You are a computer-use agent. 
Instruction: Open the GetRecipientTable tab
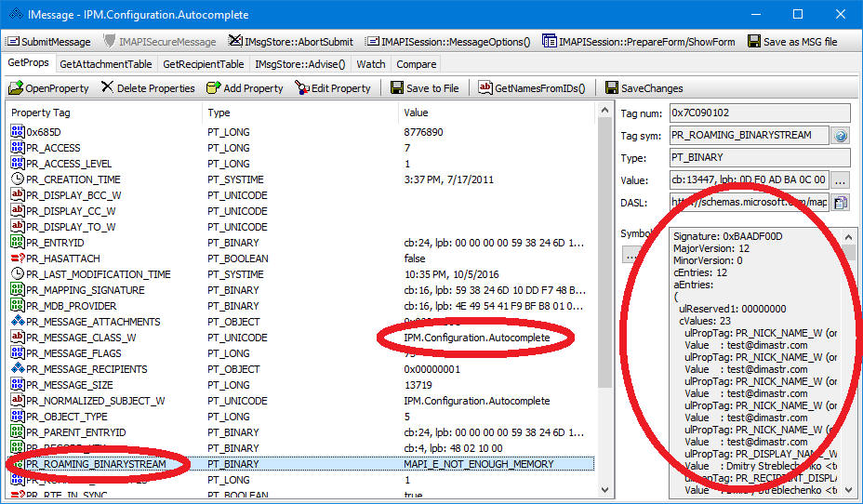click(x=203, y=64)
